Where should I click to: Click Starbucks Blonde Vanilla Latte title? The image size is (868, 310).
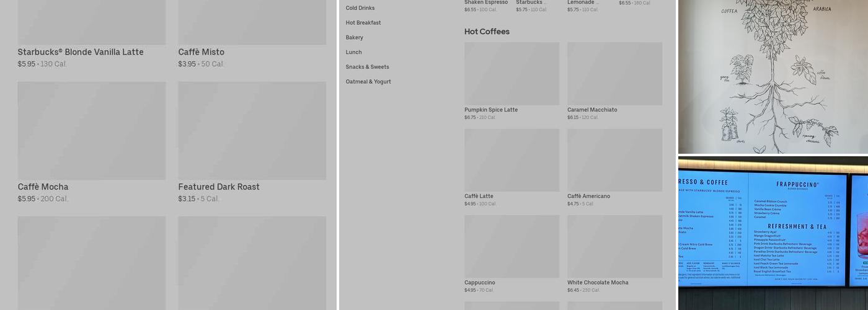(x=81, y=52)
